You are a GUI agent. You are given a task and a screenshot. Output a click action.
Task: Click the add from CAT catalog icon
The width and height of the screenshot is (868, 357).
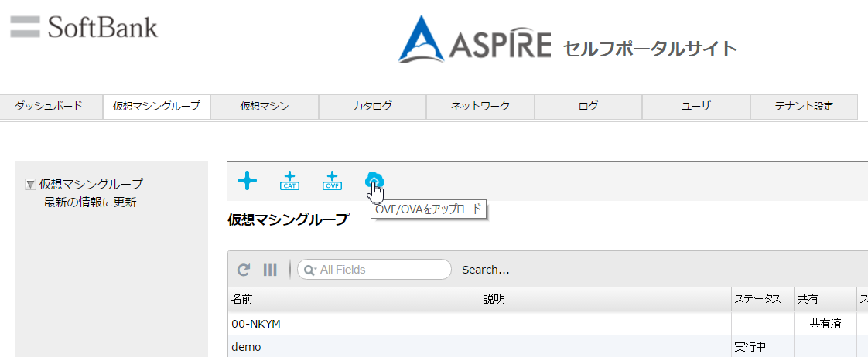pyautogui.click(x=289, y=181)
